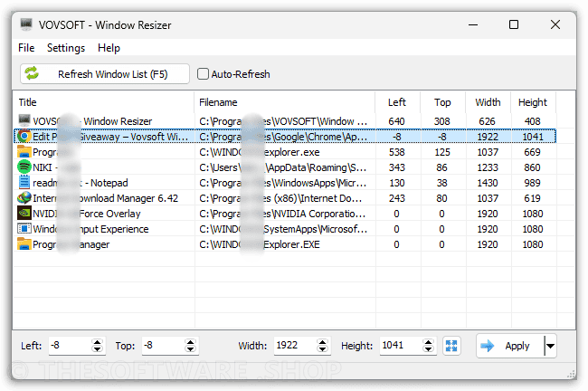Click the Width value 1233
588x391 pixels.
click(x=488, y=167)
